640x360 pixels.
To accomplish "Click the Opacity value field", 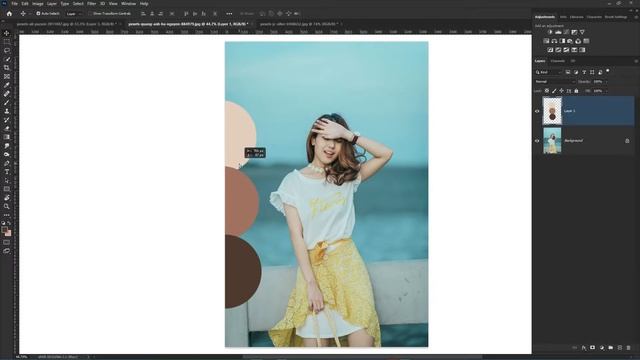I will point(598,82).
